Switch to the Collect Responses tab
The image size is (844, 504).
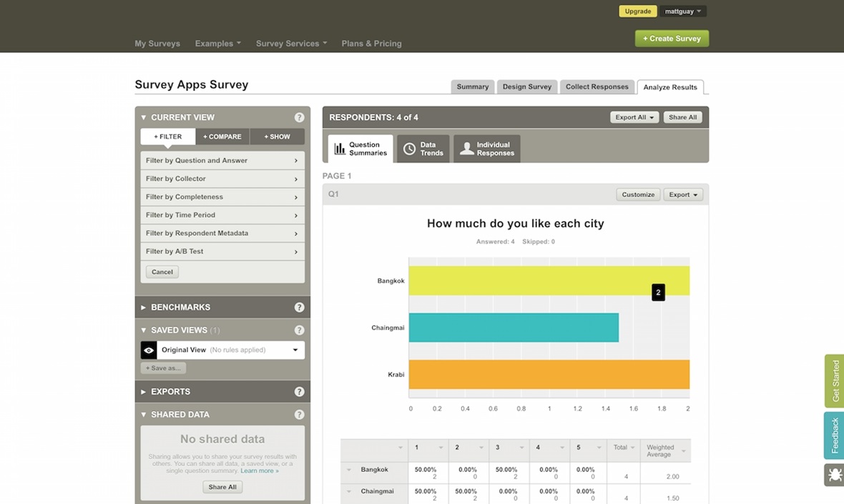(597, 87)
